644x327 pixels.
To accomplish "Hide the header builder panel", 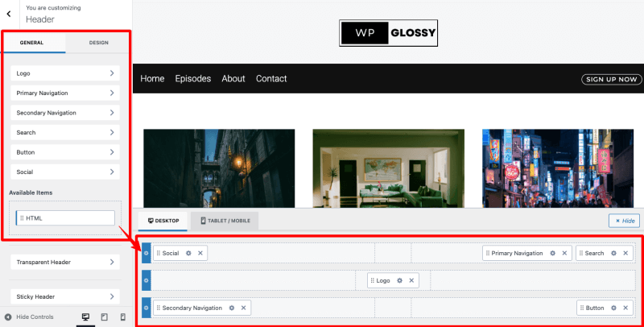I will point(625,221).
